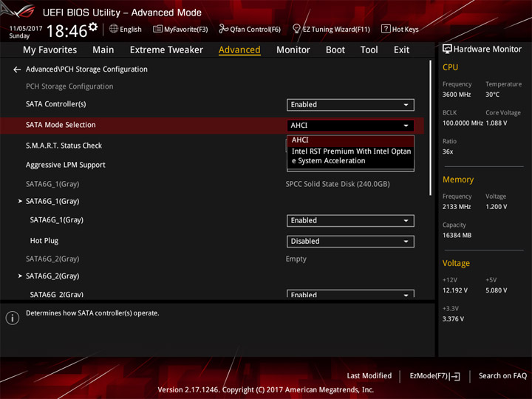Image resolution: width=532 pixels, height=399 pixels.
Task: Switch to My Favorites tab
Action: click(x=50, y=50)
